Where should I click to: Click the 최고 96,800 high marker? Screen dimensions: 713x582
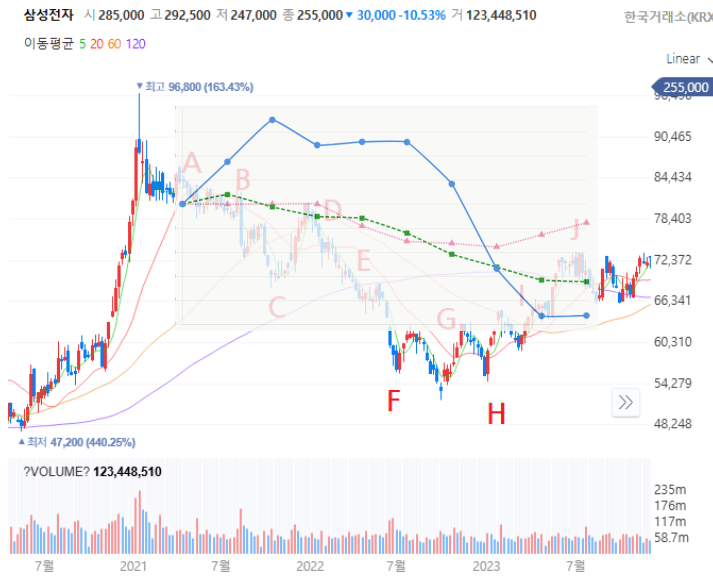click(x=195, y=87)
